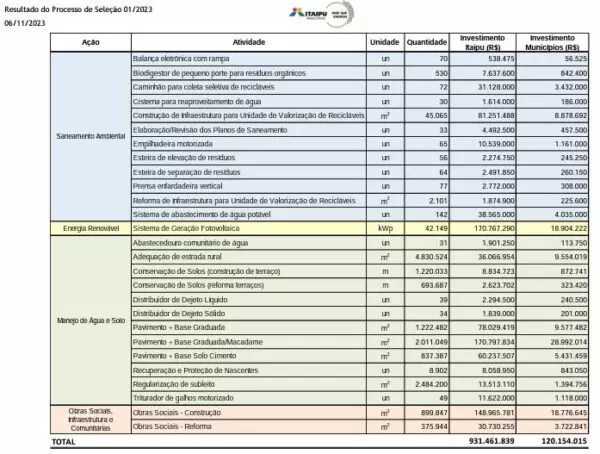Click 'Balança eletrônica com rampa' activity

coord(184,59)
